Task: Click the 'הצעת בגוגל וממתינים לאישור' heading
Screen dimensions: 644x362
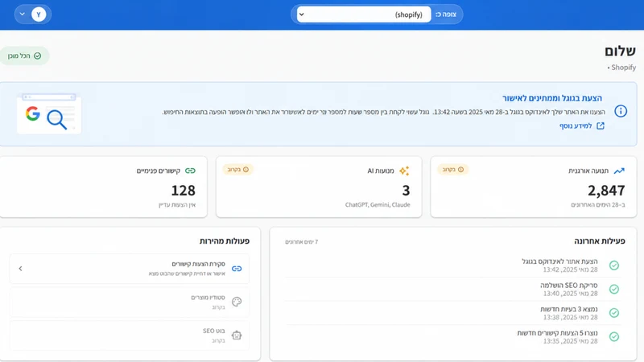Action: point(552,98)
